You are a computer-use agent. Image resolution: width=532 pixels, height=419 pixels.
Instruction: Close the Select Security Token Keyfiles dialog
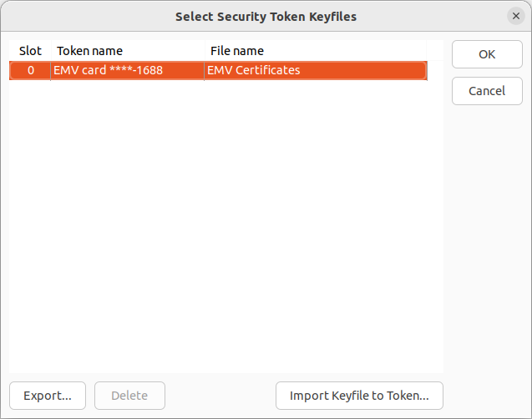[516, 16]
